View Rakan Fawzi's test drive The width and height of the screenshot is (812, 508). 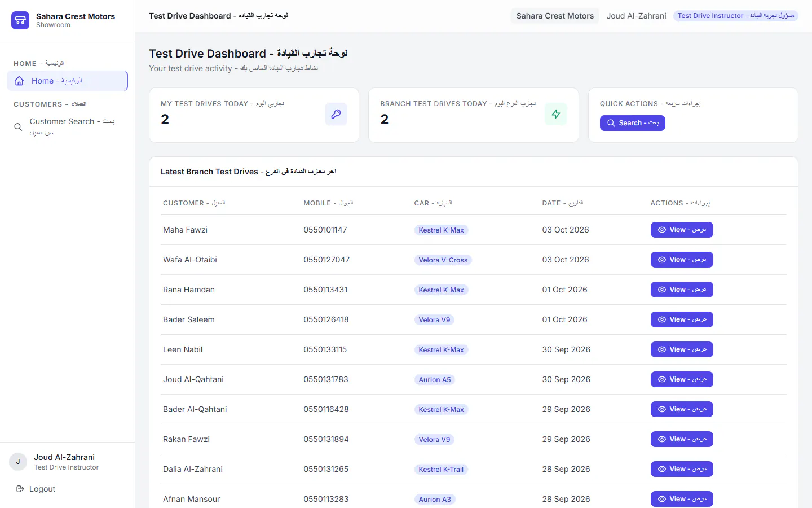[682, 439]
